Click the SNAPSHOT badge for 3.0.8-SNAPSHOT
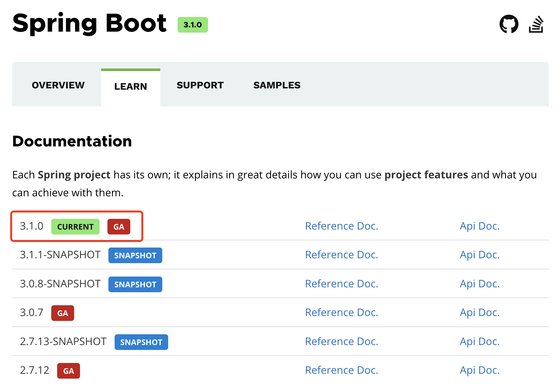Viewport: 557px width, 392px height. pos(135,284)
